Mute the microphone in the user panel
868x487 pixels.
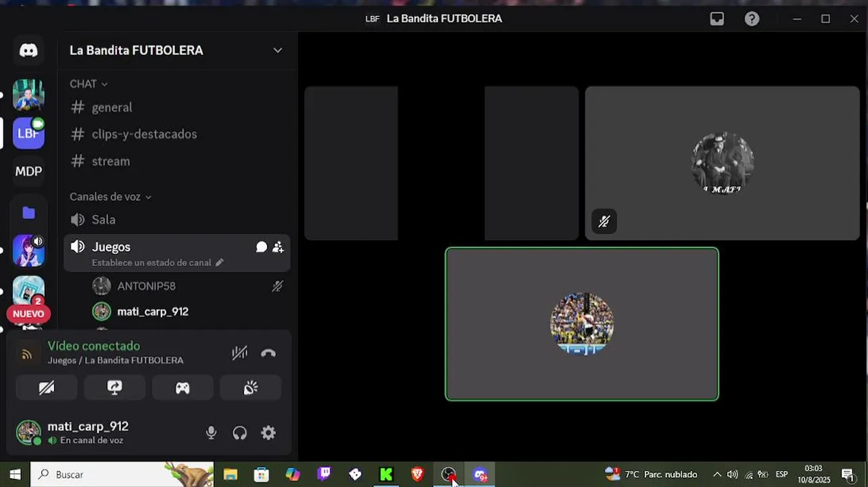[211, 433]
